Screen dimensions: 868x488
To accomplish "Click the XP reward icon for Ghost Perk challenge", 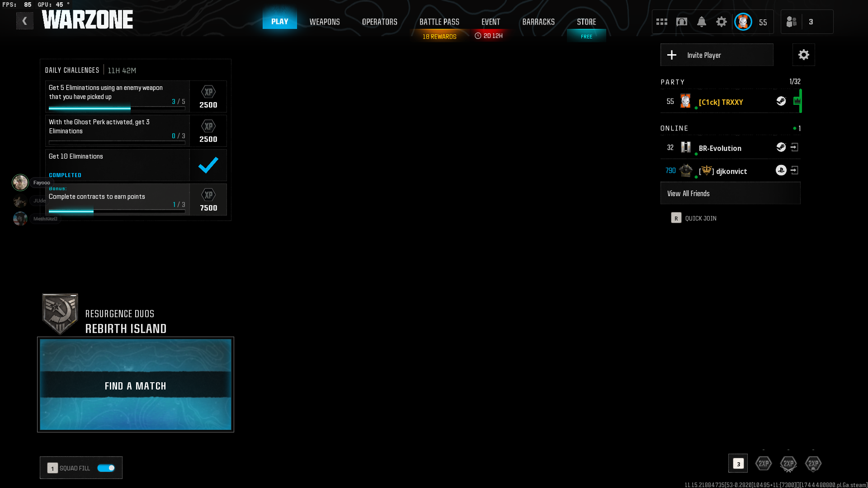I will (x=208, y=126).
